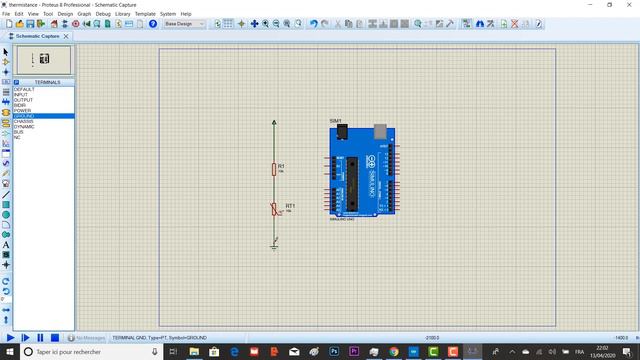Select the Text Script Mode tool
This screenshot has width=640, height=360.
(x=6, y=92)
